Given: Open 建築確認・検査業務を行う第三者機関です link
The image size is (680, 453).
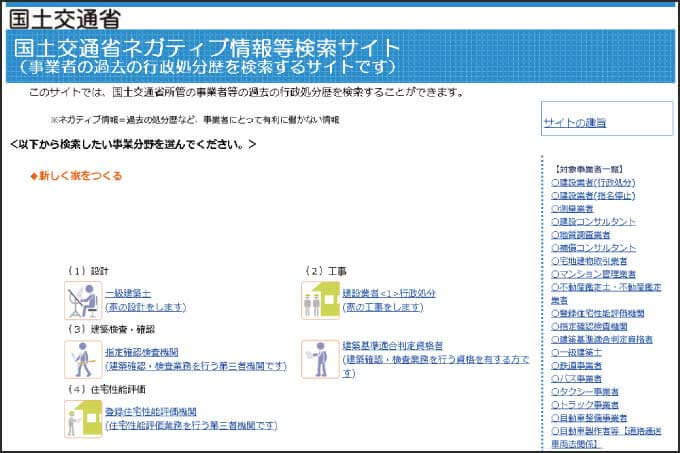Looking at the screenshot, I should pyautogui.click(x=196, y=366).
